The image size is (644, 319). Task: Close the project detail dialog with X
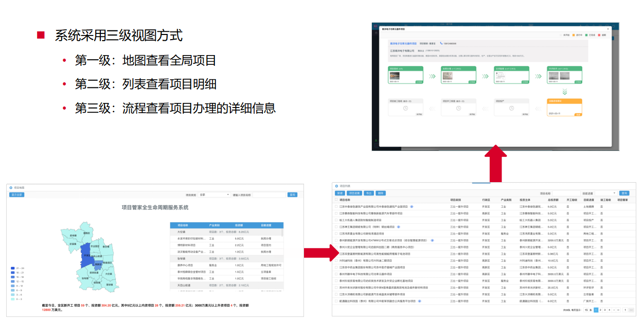tap(607, 29)
